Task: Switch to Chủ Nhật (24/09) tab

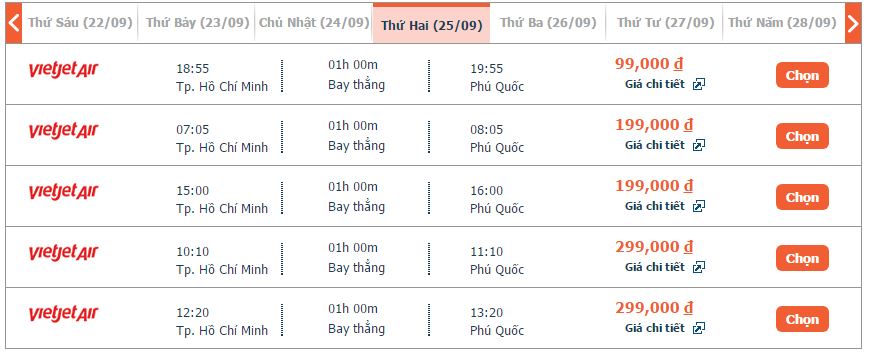Action: click(314, 23)
